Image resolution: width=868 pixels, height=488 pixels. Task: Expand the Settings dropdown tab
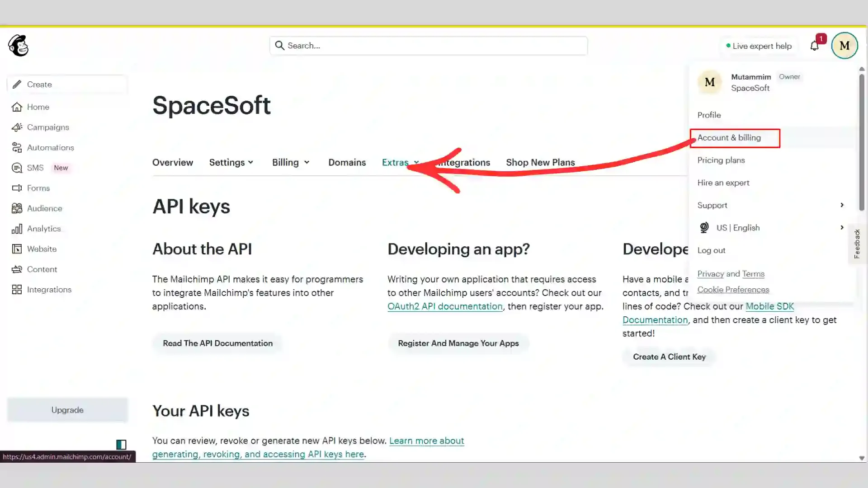[x=231, y=162]
